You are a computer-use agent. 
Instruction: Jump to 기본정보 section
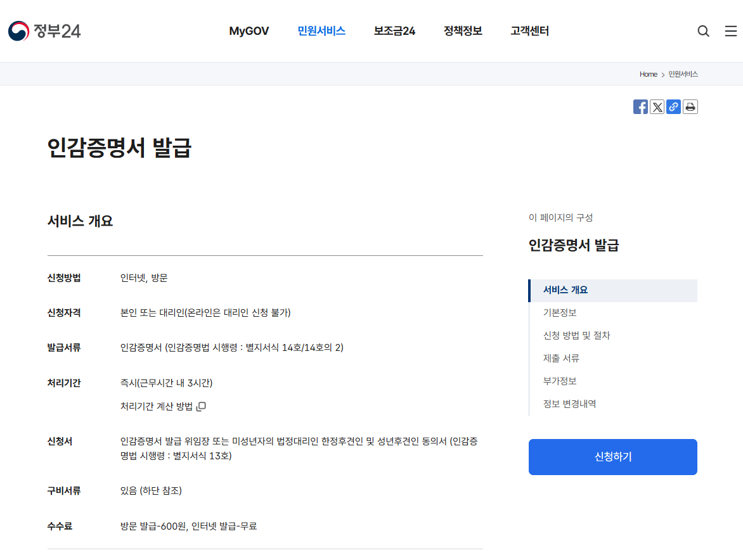[560, 312]
